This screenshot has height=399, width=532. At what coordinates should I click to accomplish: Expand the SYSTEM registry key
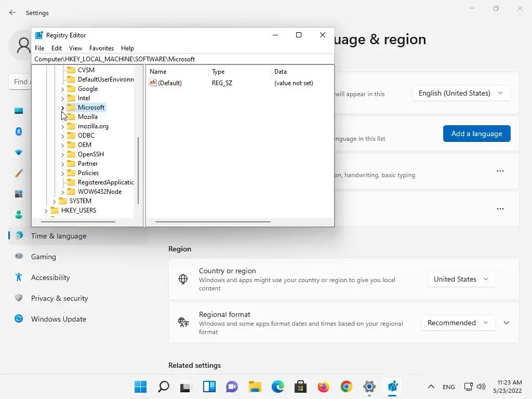tap(54, 202)
